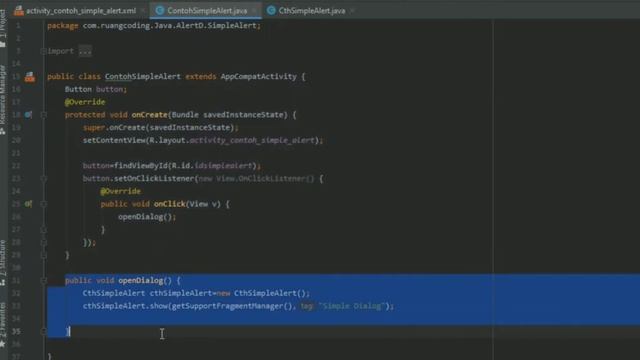Open the Favorites tool window
The height and width of the screenshot is (360, 640).
(x=3, y=325)
